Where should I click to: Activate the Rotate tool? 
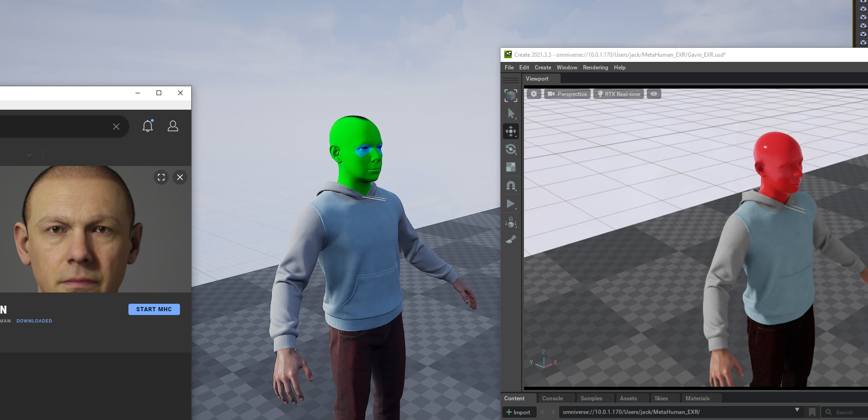[x=511, y=149]
